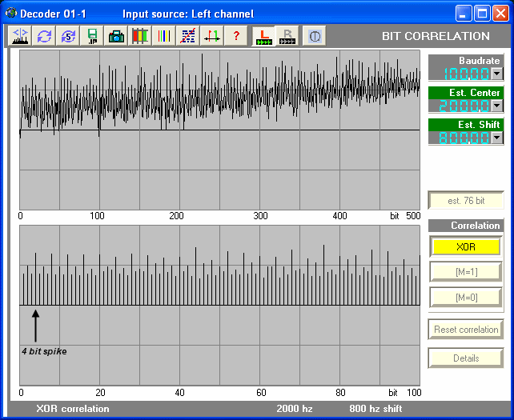Select the [M=1] correlation option
The height and width of the screenshot is (420, 514).
(466, 272)
